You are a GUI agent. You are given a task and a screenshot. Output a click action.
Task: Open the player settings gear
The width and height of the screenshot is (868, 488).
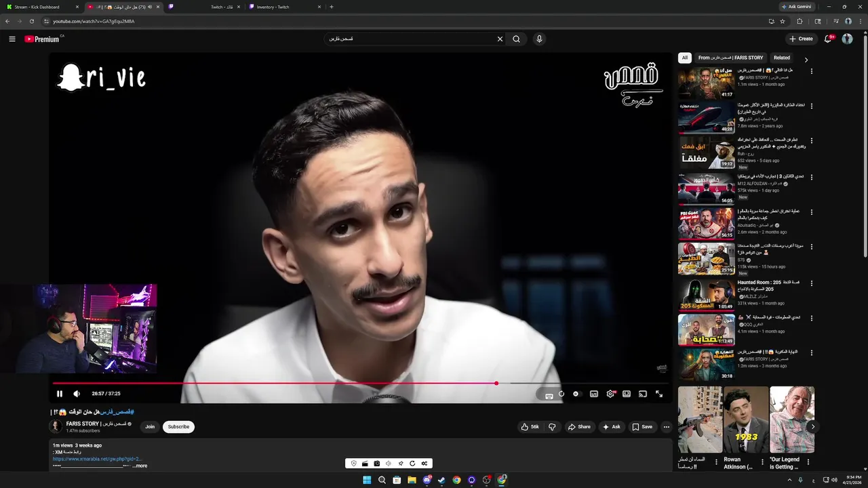[611, 394]
